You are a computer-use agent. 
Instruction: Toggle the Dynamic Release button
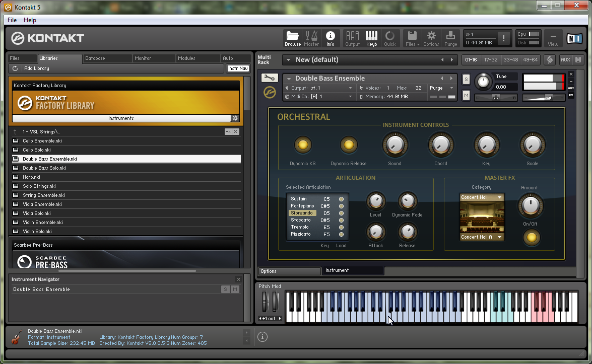coord(348,145)
